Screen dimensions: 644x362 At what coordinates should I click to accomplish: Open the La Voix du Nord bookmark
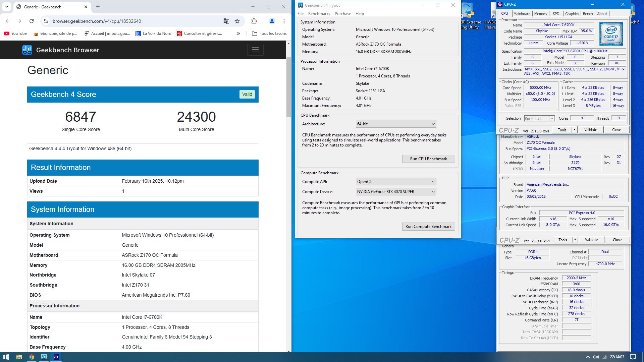pyautogui.click(x=153, y=34)
